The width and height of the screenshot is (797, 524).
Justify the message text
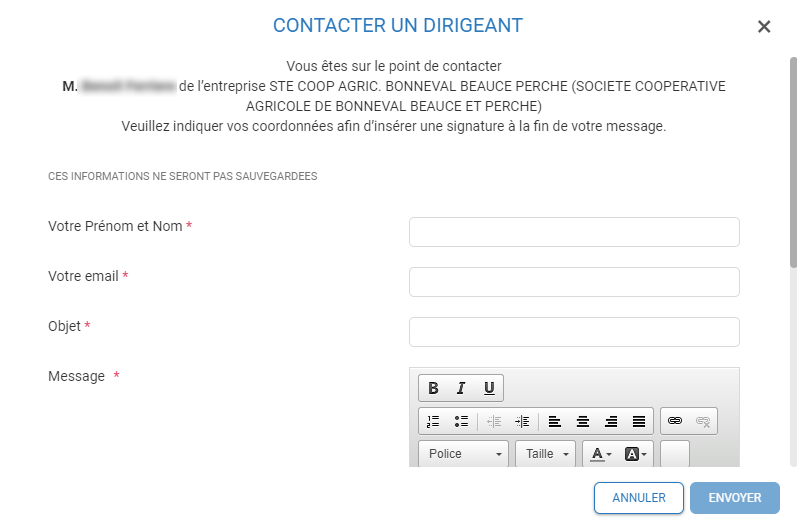[x=639, y=421]
